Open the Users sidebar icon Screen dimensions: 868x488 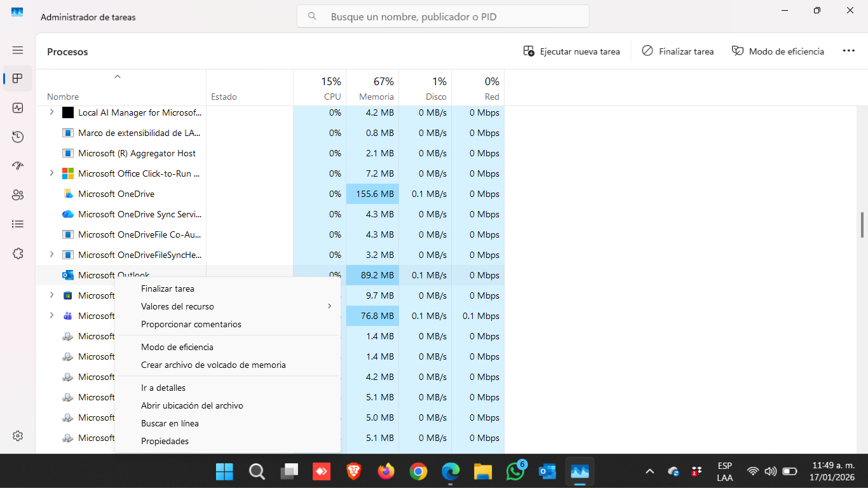(18, 195)
